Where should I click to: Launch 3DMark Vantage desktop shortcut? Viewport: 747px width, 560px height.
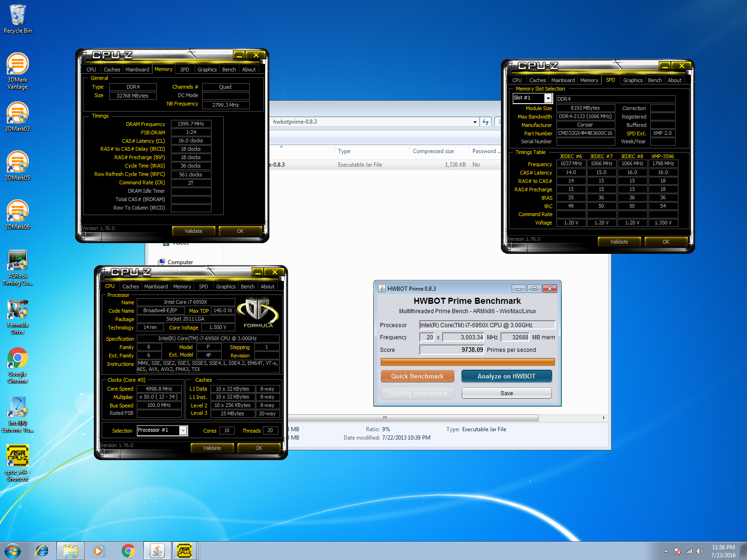[x=18, y=71]
